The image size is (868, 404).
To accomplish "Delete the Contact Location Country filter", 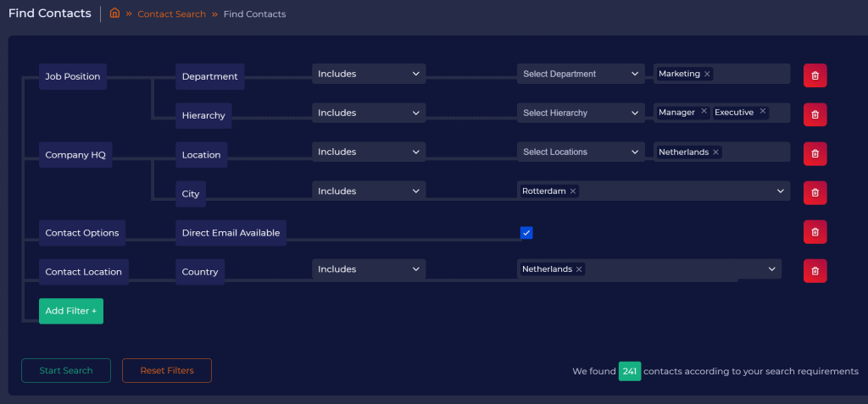I will point(815,270).
